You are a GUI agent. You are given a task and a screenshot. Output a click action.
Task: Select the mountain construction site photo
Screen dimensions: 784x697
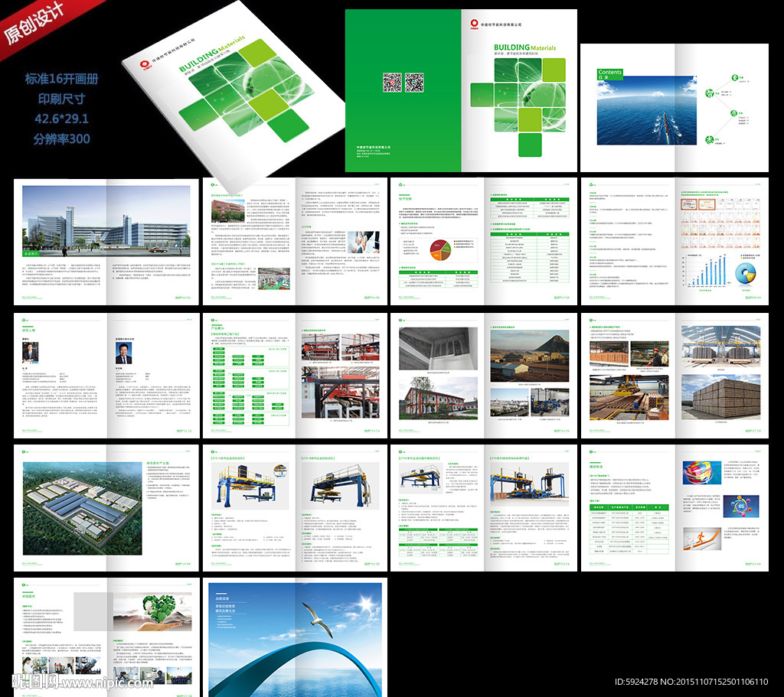[530, 356]
